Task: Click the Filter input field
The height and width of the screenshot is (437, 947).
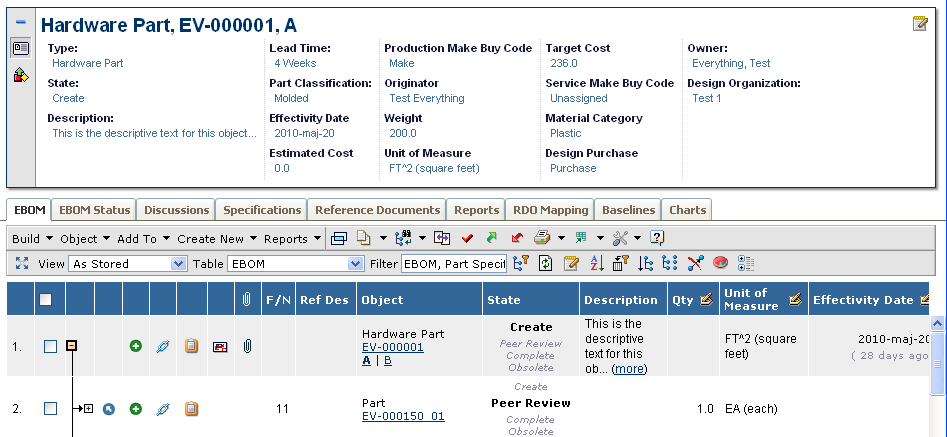Action: tap(453, 264)
